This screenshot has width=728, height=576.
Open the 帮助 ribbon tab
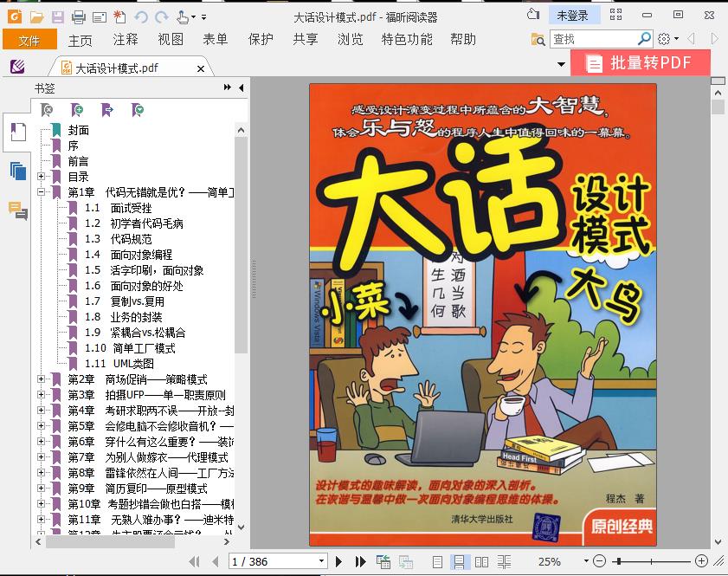tap(463, 40)
